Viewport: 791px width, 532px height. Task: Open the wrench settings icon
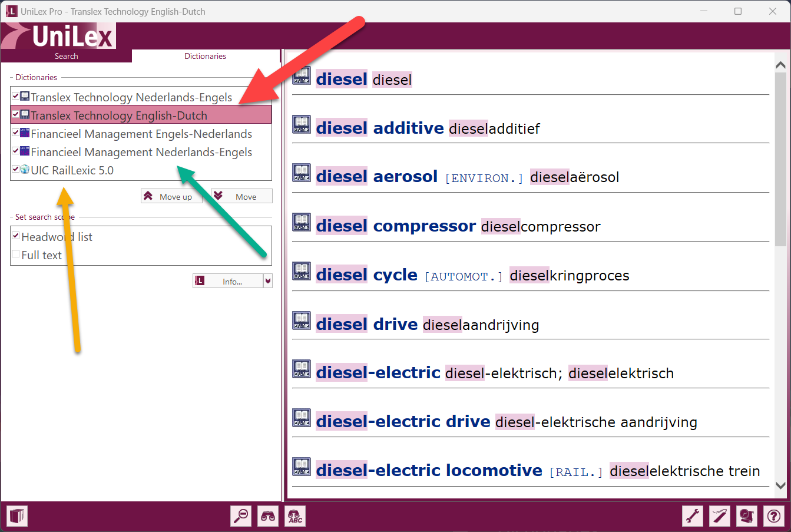pos(693,517)
